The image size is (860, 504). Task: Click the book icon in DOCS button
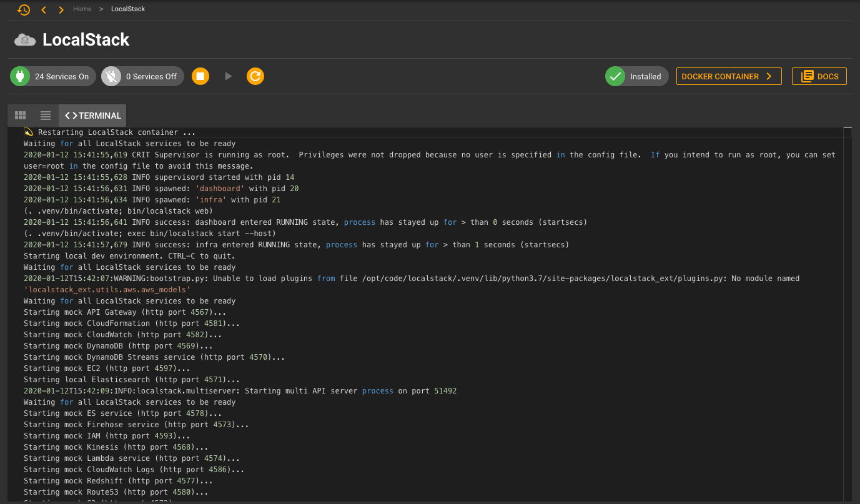click(x=808, y=76)
